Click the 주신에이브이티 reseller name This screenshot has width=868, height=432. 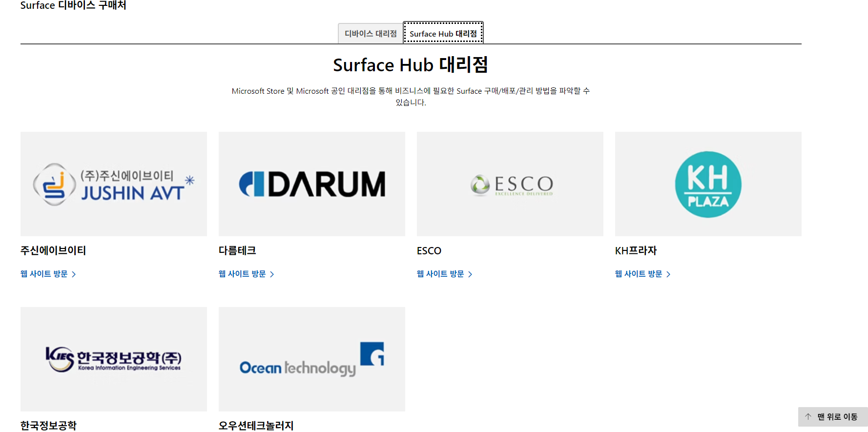(x=53, y=250)
